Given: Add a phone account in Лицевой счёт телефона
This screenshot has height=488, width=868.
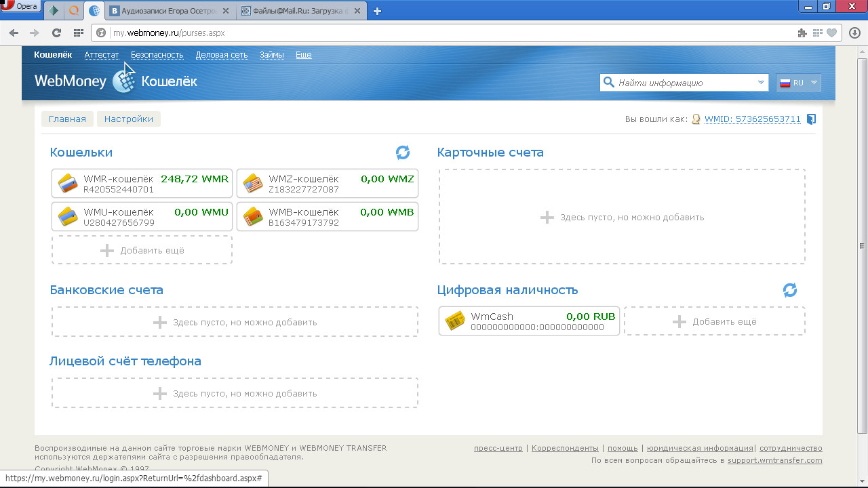Looking at the screenshot, I should click(235, 393).
